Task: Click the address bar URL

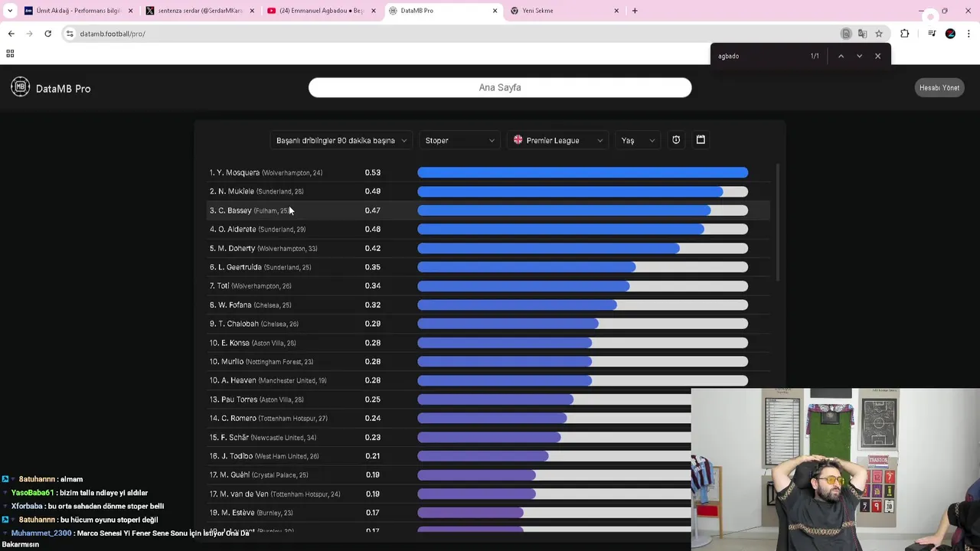Action: tap(113, 34)
